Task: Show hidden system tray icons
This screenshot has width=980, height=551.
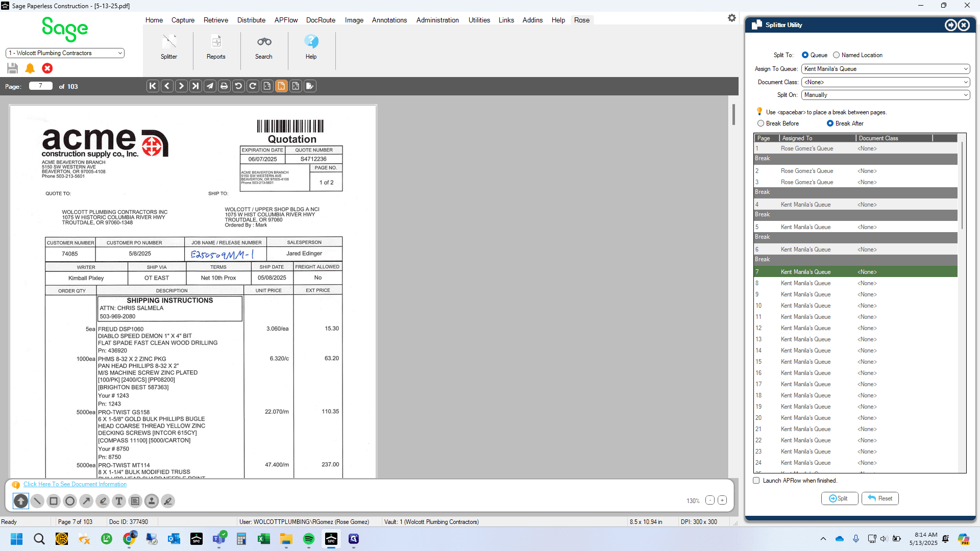Action: 823,539
